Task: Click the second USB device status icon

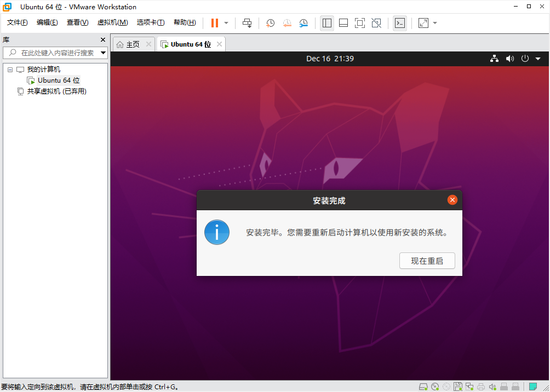Action: click(x=515, y=387)
